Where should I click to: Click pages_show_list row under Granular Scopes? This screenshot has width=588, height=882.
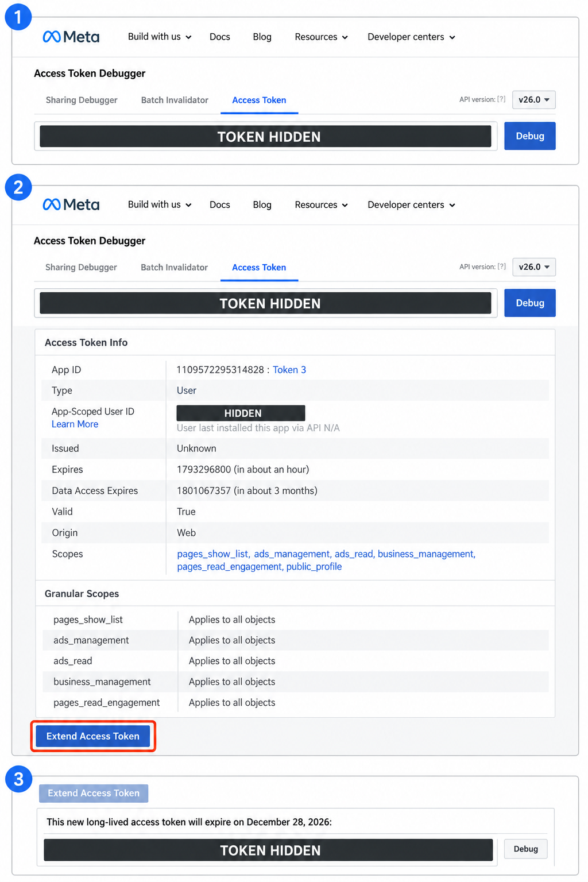(x=295, y=620)
